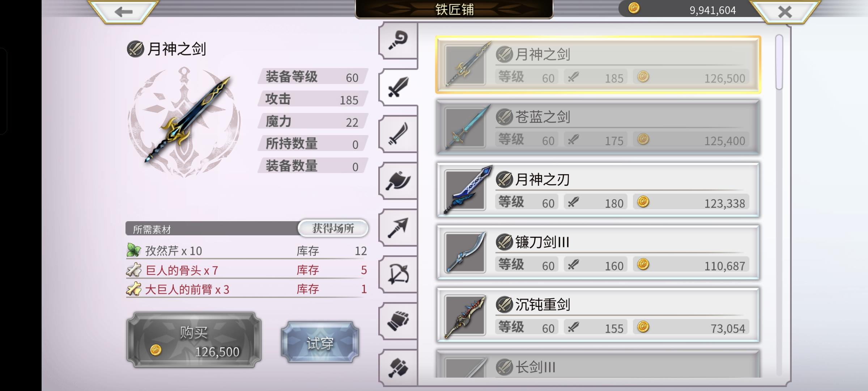Open the fist gauntlet category tab
Viewport: 868px width, 391px height.
click(x=398, y=321)
